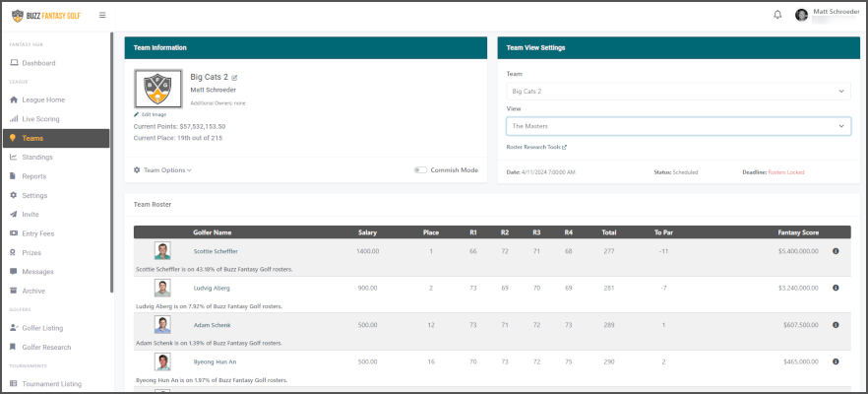Click the Rosters Locked deadline text
Image resolution: width=868 pixels, height=394 pixels.
(786, 172)
